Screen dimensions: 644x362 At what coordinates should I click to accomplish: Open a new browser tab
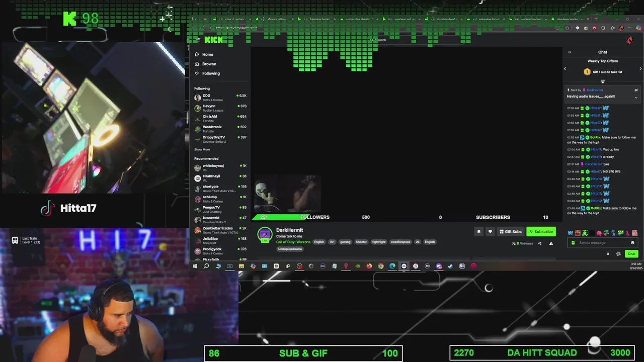596,19
